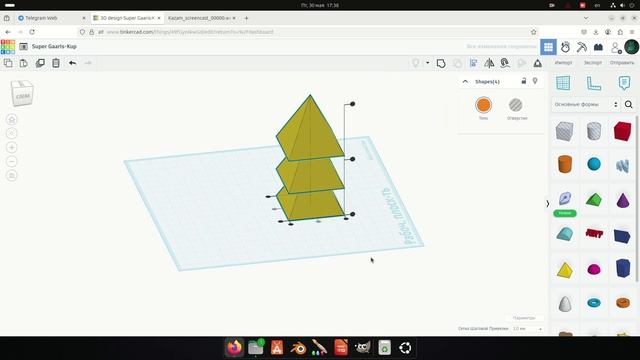
Task: Collapse the shapes panel with side chevron
Action: click(547, 204)
